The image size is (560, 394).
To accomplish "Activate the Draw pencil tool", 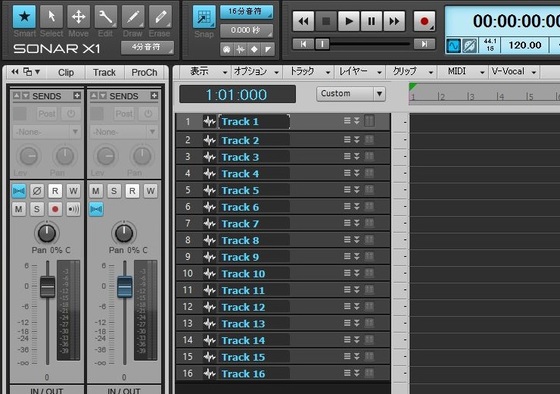I will tap(133, 16).
